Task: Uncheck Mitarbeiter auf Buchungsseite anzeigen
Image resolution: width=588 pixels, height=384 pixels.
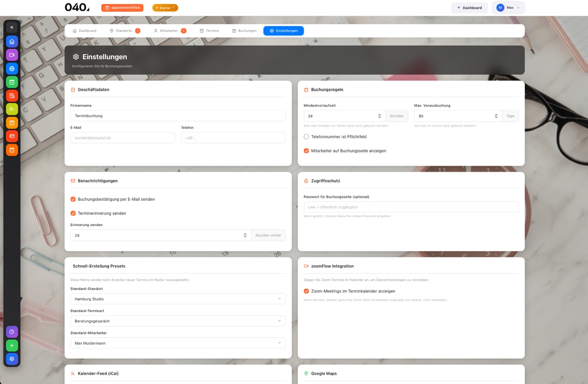Action: pyautogui.click(x=306, y=151)
